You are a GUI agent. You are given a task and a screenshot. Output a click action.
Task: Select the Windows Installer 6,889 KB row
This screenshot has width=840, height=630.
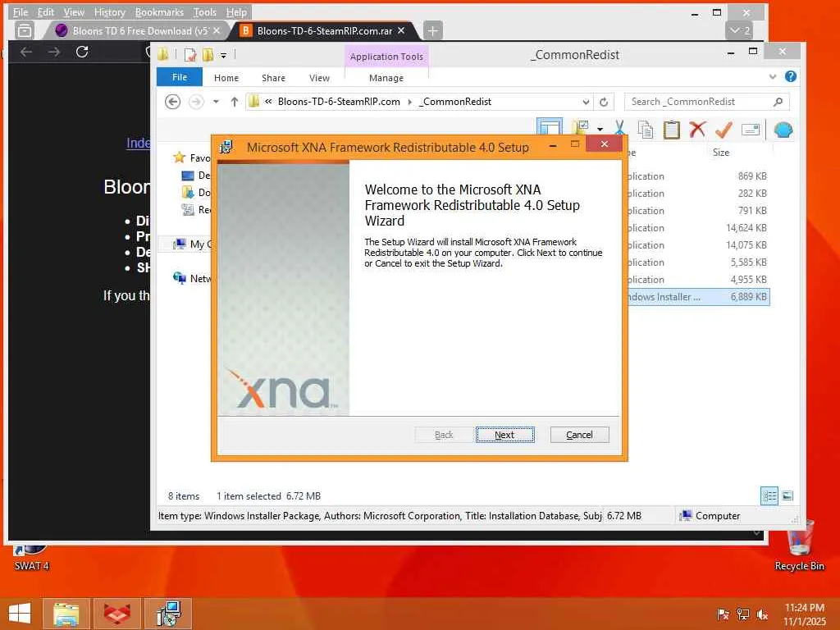699,296
